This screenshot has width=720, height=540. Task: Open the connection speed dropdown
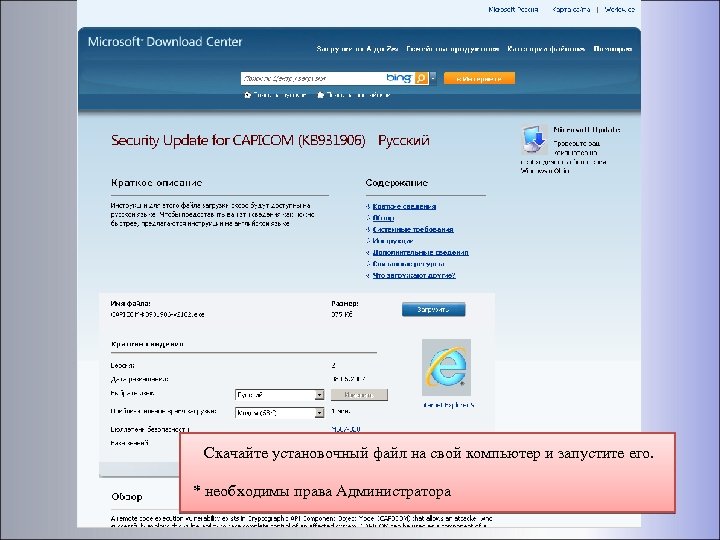click(x=280, y=413)
